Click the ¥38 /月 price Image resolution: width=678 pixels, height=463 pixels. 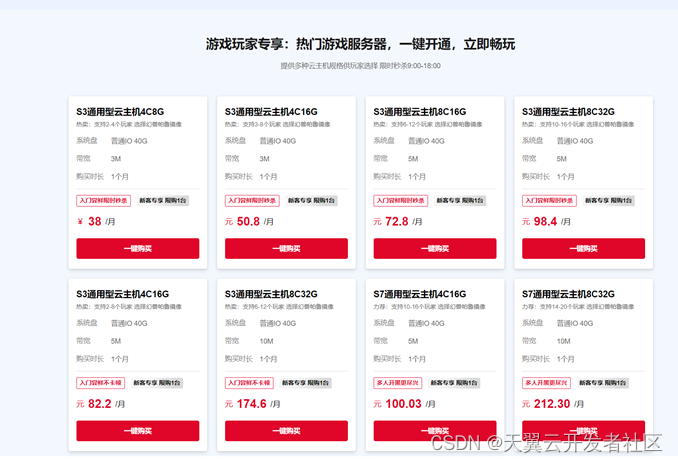point(99,221)
